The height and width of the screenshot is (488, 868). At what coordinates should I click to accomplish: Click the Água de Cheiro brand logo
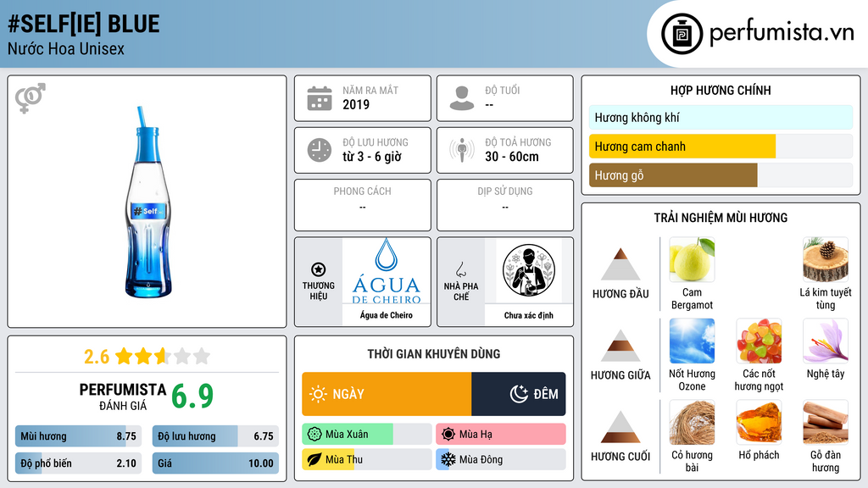coord(387,271)
